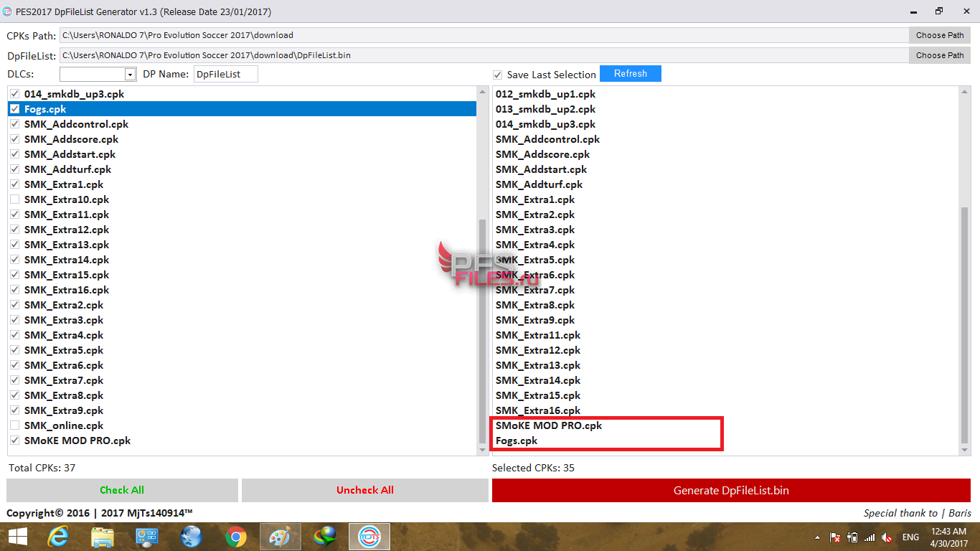Image resolution: width=980 pixels, height=551 pixels.
Task: Click the muted volume tray icon
Action: (x=887, y=537)
